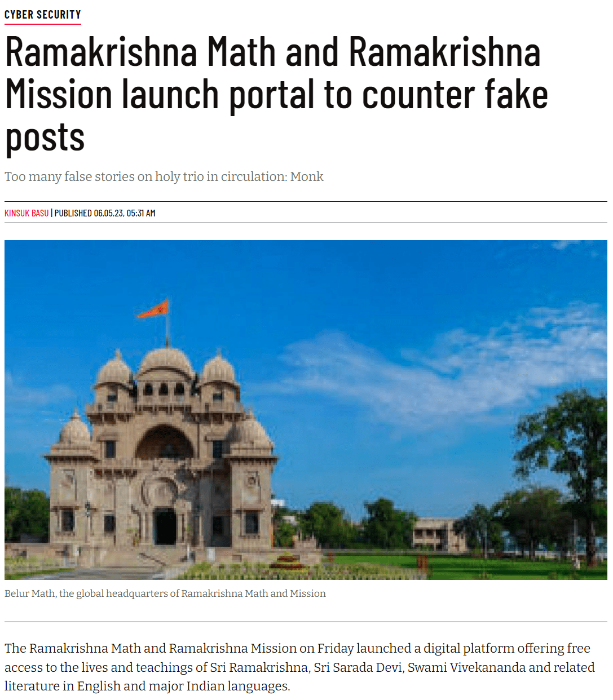Click the Ramakrishna Math article headline
This screenshot has width=613, height=700.
click(x=276, y=95)
